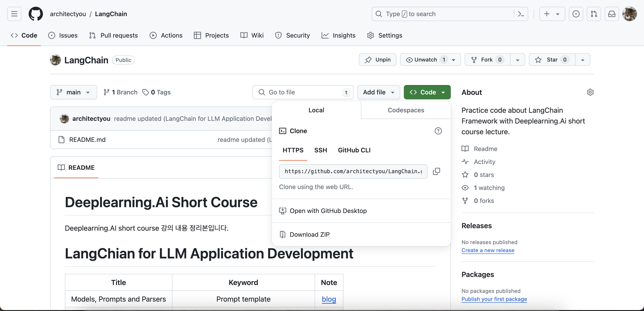
Task: Click the GitHub logo home icon
Action: click(x=36, y=14)
